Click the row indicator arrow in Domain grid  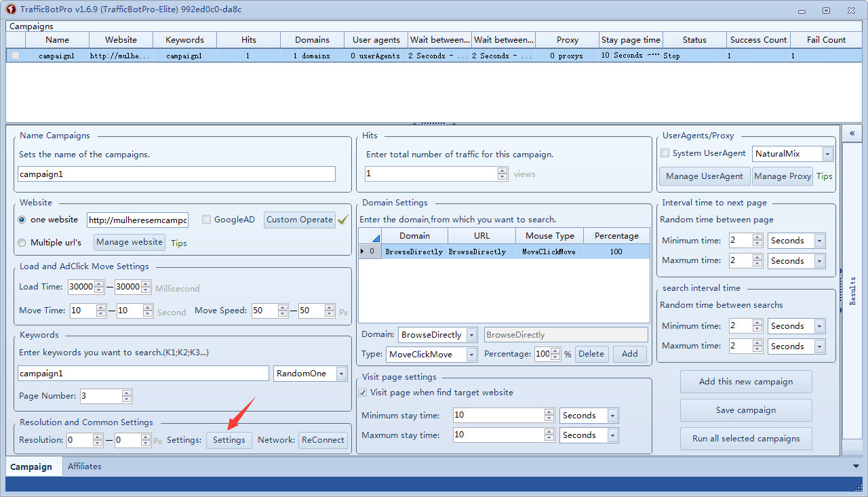pyautogui.click(x=363, y=252)
